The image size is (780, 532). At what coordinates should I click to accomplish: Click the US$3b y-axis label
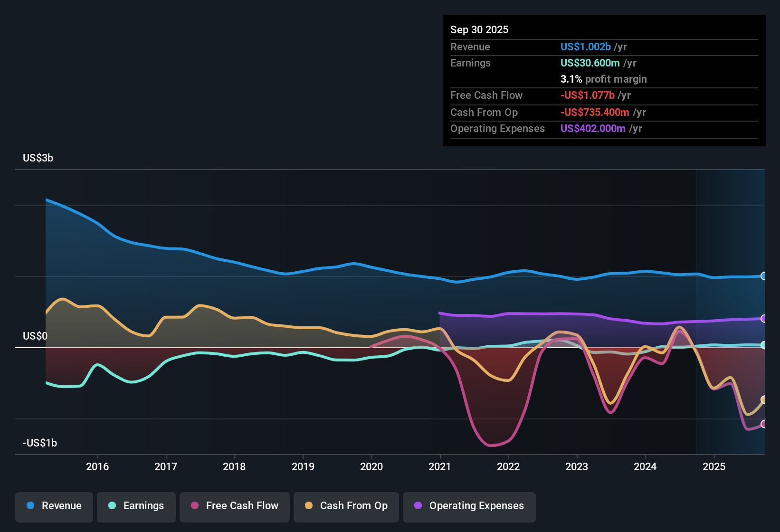(38, 158)
